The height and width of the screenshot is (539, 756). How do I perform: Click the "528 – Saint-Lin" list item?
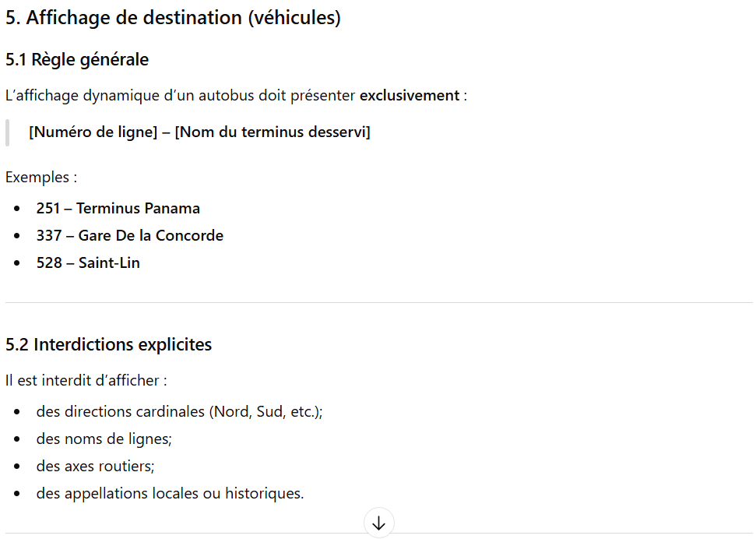pos(88,262)
